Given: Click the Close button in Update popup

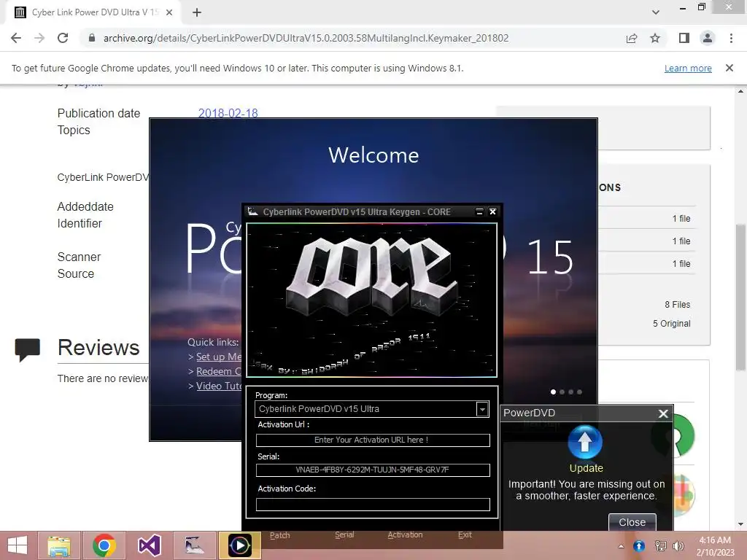Looking at the screenshot, I should point(632,522).
